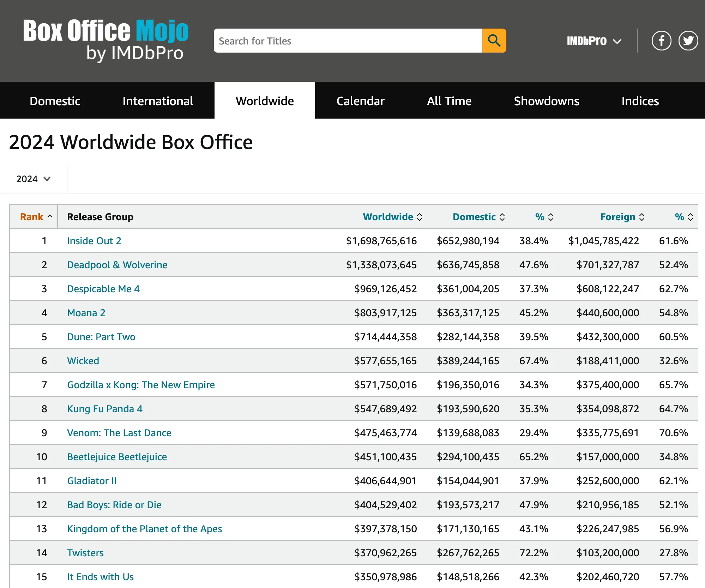Toggle sort arrows on Worldwide column

click(x=419, y=217)
